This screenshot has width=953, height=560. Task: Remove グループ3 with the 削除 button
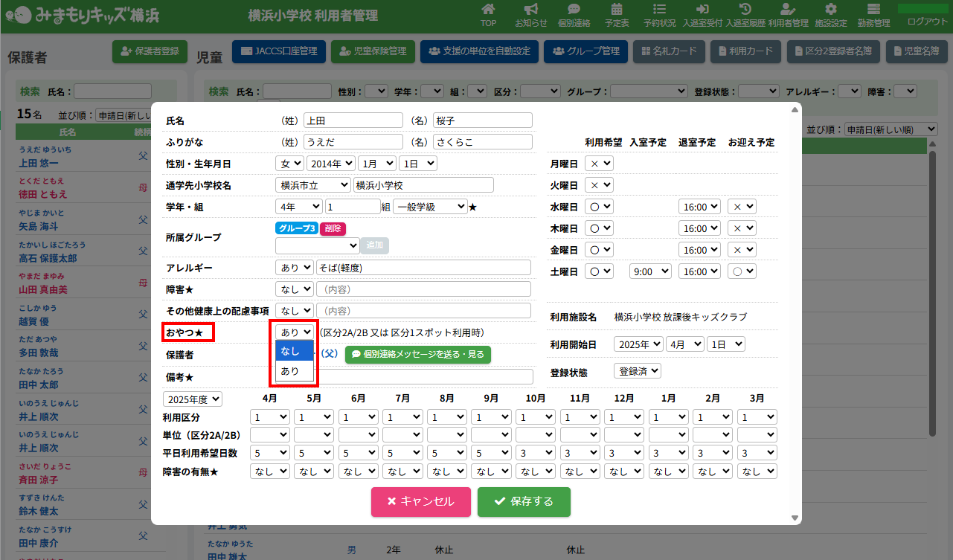tap(333, 228)
